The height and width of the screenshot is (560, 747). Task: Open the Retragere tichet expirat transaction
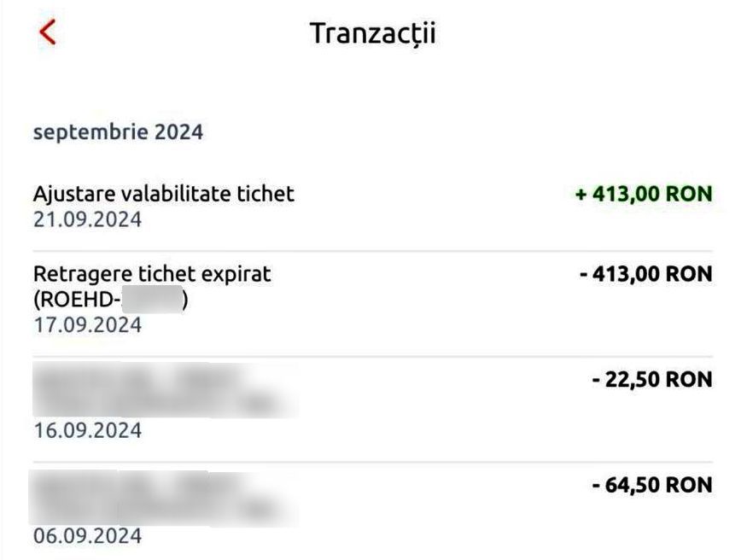tap(151, 274)
